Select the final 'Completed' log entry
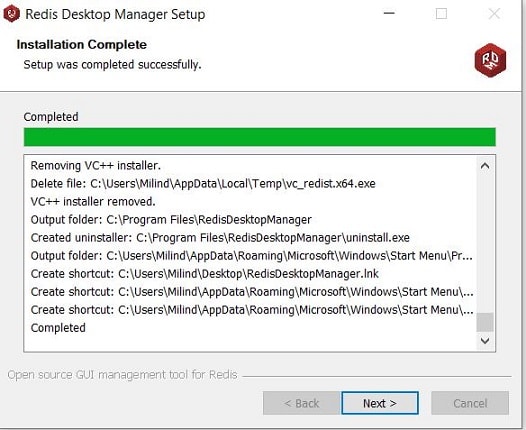This screenshot has height=430, width=526. (58, 328)
